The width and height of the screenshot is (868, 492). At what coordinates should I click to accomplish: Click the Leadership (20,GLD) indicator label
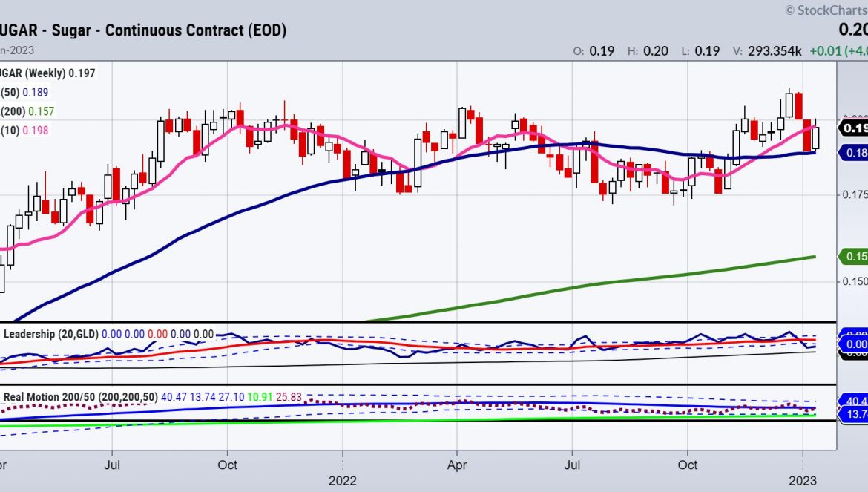coord(51,334)
